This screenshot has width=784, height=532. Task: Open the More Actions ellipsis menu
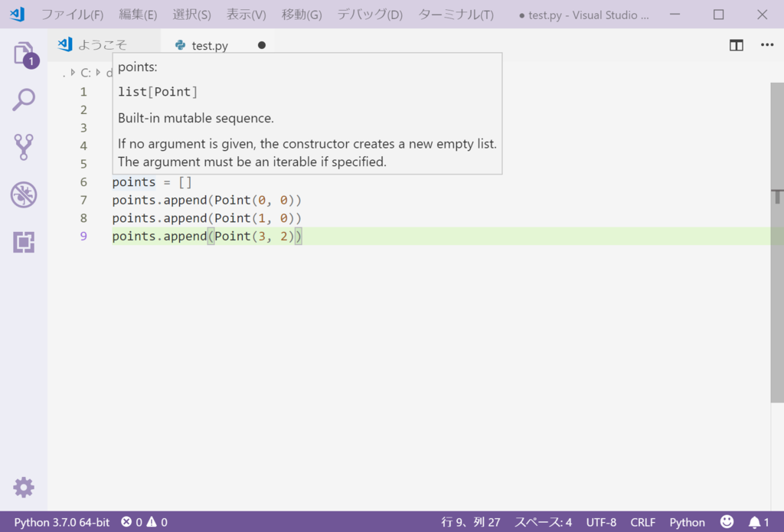[x=767, y=45]
